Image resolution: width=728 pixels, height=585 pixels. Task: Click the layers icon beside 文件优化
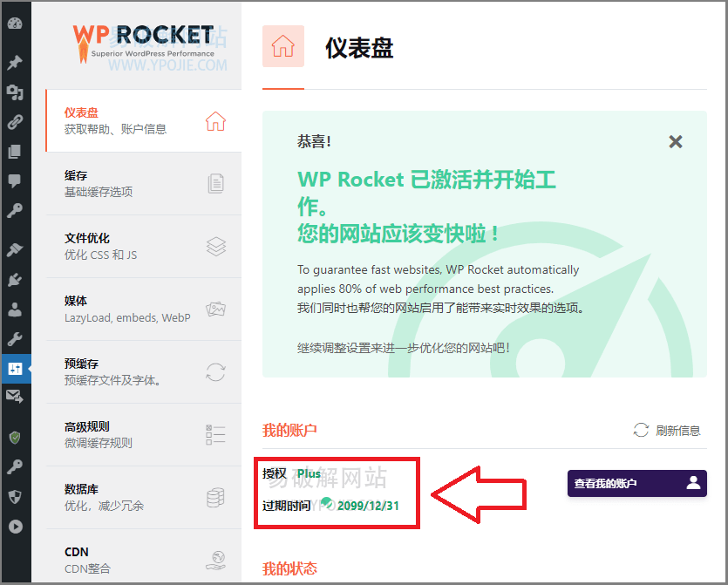(216, 247)
